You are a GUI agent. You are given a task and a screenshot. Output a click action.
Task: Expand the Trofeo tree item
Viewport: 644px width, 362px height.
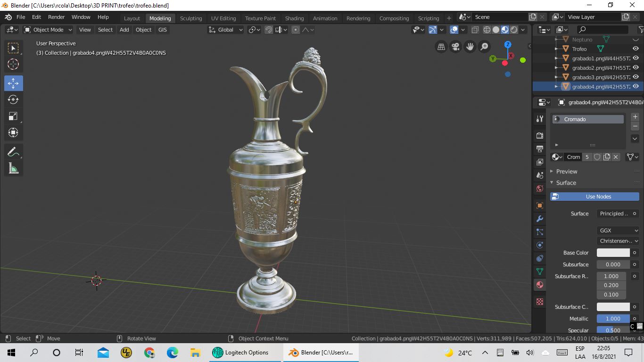click(557, 49)
